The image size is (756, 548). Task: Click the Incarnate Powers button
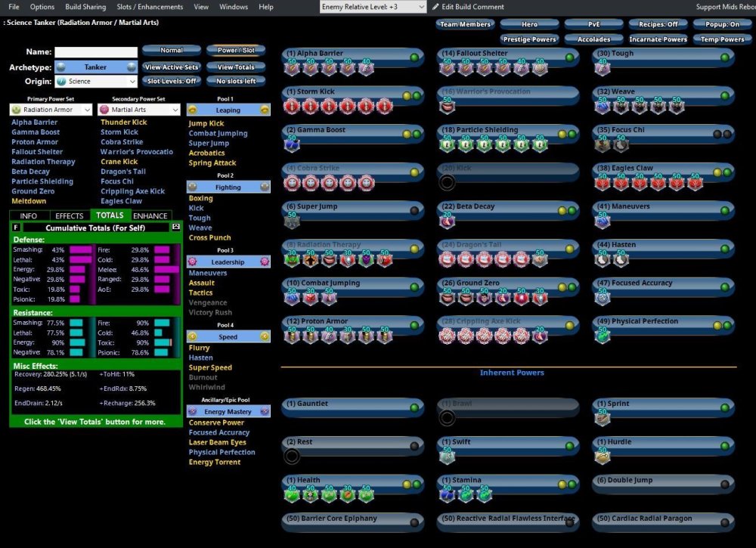(x=658, y=39)
